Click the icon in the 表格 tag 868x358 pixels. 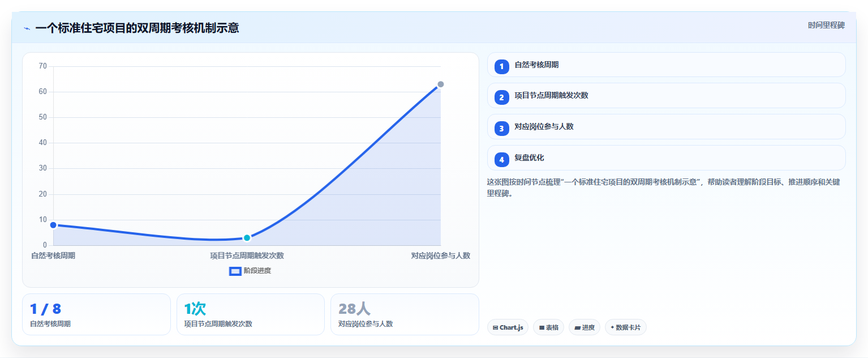pos(542,327)
